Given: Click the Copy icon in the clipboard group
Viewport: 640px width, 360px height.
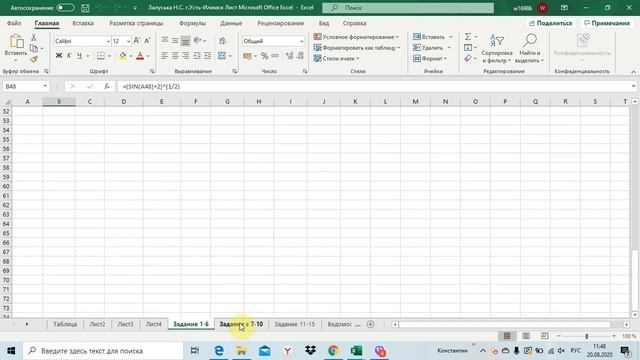Looking at the screenshot, I should [x=34, y=49].
